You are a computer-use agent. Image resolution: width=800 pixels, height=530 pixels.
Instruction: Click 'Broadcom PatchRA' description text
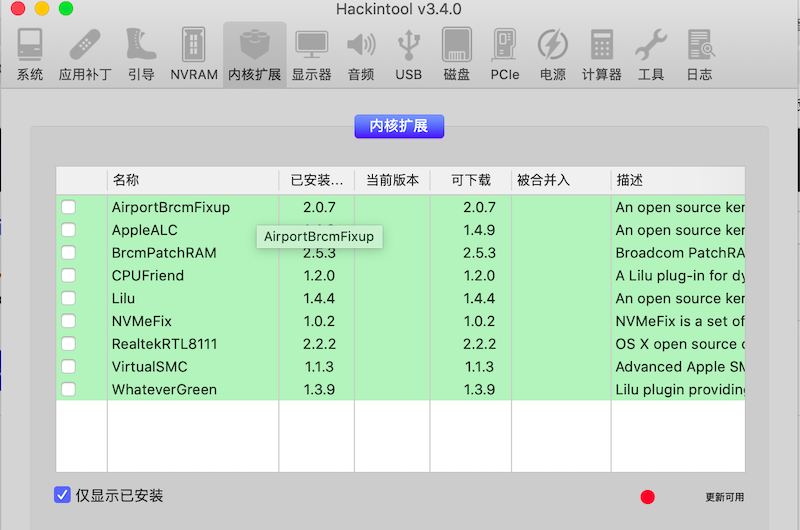[x=680, y=253]
